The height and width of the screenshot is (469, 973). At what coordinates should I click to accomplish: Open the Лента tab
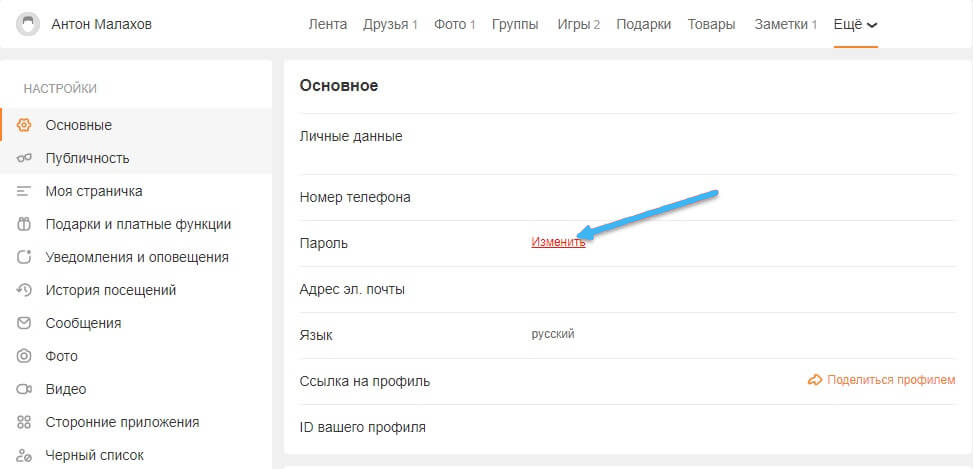[327, 24]
